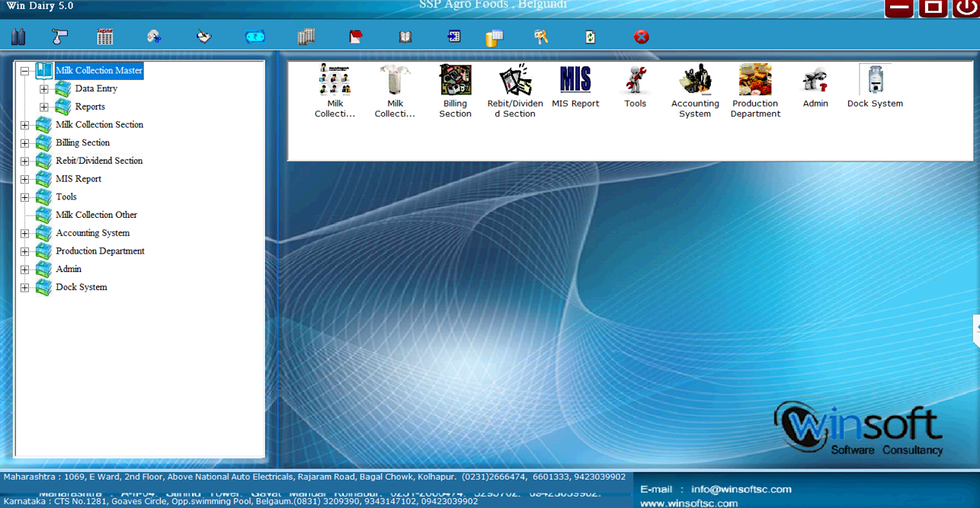The image size is (980, 508).
Task: Click the pen and notepad toolbar icon
Action: tap(203, 37)
